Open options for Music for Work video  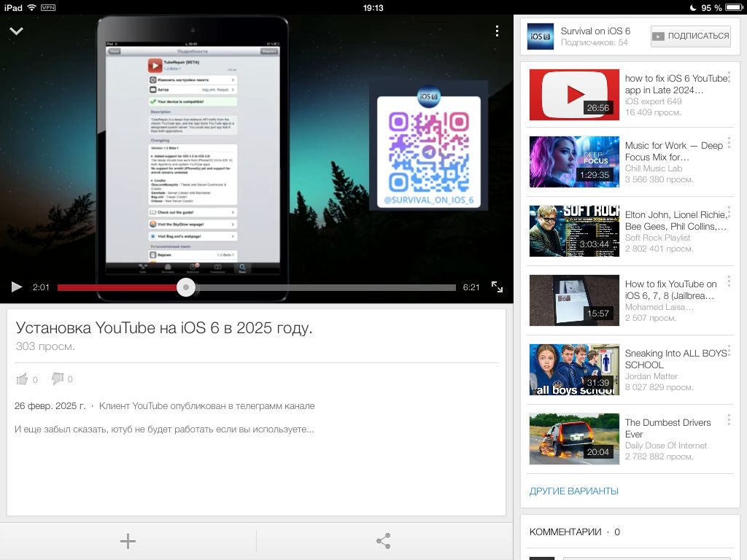point(729,143)
